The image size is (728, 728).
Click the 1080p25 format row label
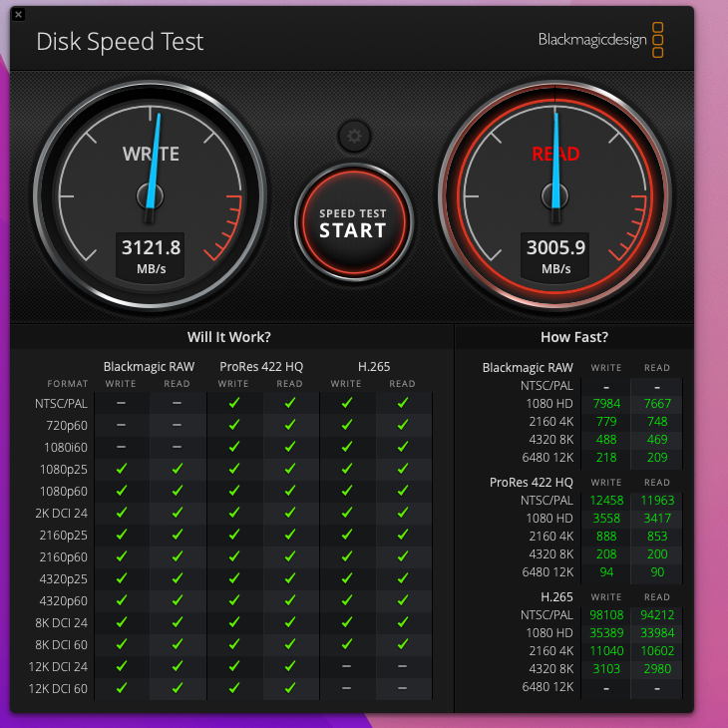(64, 470)
